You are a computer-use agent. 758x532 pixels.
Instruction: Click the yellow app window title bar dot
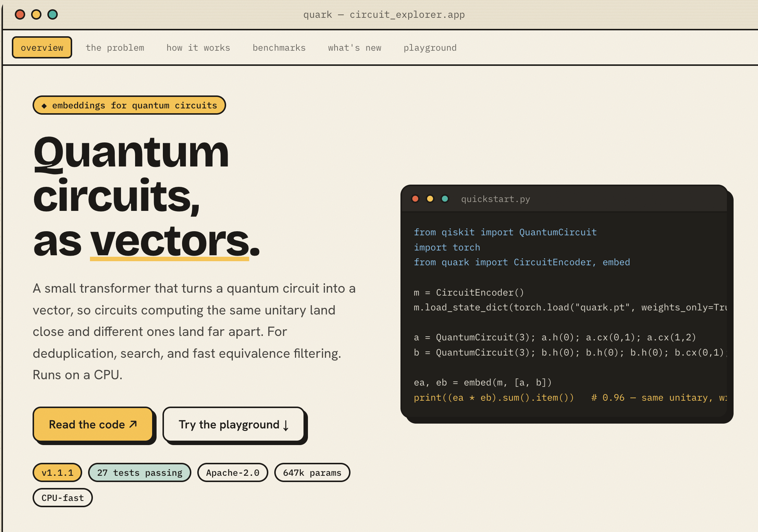[36, 14]
